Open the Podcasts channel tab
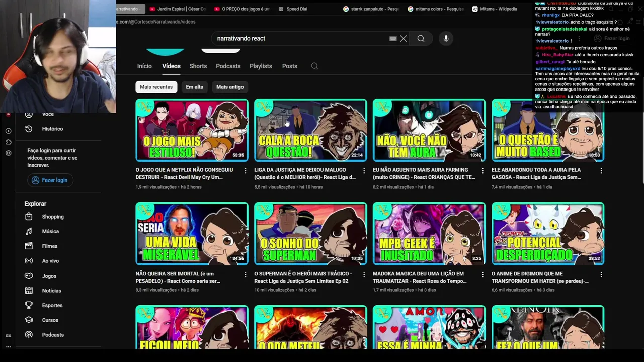644x362 pixels. coord(228,66)
